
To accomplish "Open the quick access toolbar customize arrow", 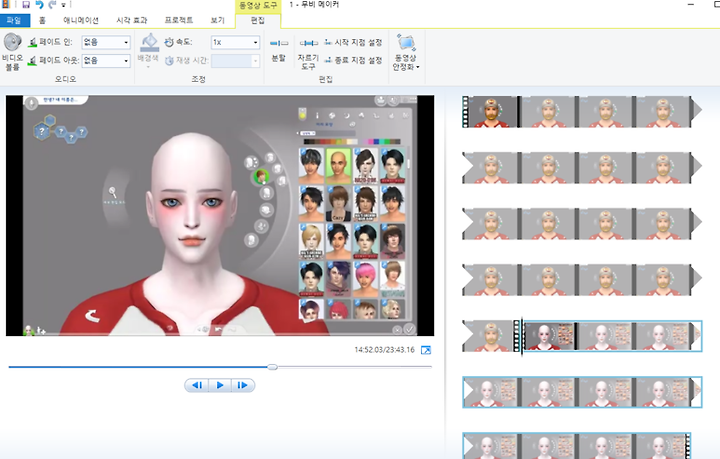I will click(x=63, y=5).
